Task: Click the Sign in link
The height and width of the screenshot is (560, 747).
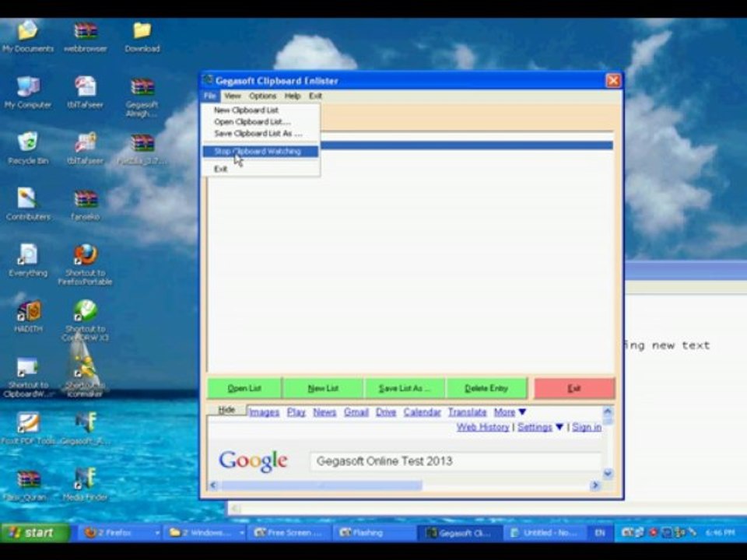Action: point(587,427)
